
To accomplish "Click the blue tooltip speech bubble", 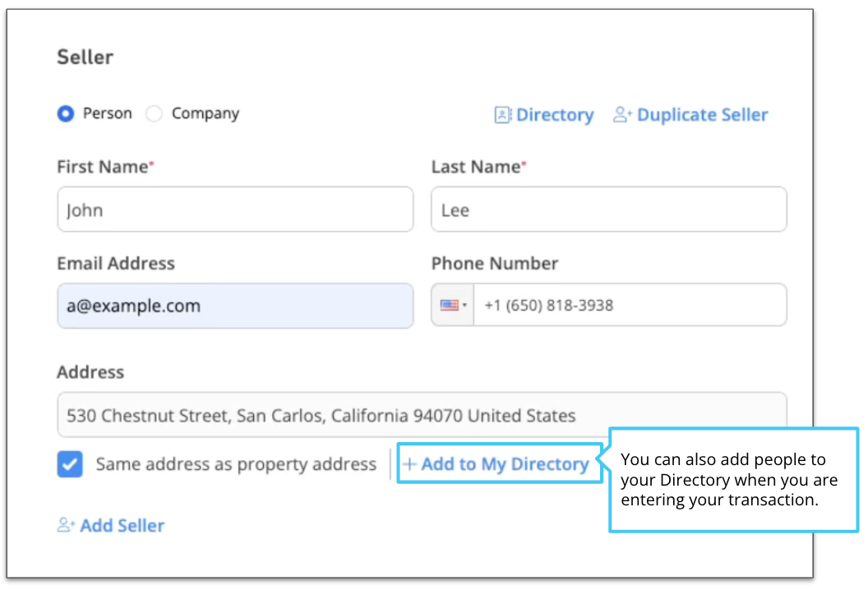I will pos(734,480).
